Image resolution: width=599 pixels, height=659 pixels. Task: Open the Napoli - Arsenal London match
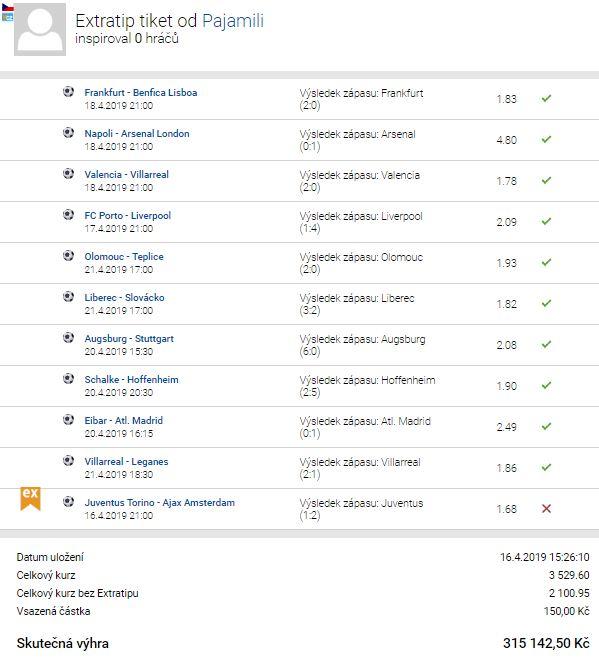[137, 134]
